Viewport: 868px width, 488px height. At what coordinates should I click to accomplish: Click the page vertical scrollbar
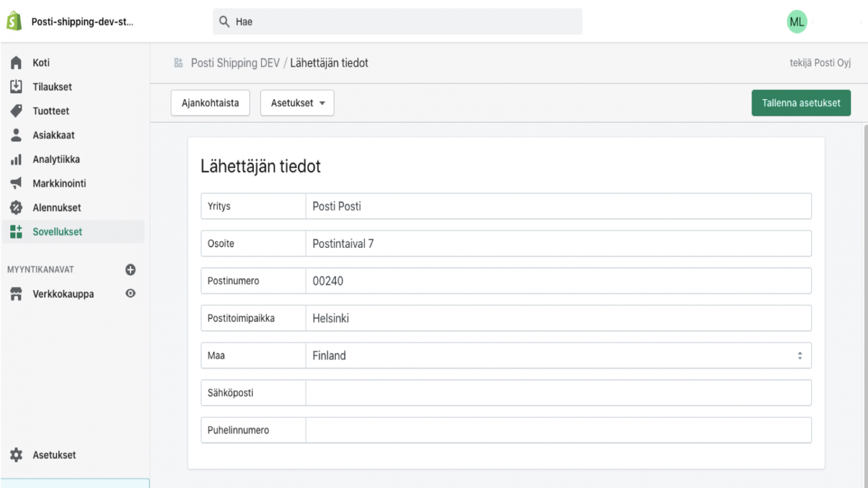tap(866, 306)
